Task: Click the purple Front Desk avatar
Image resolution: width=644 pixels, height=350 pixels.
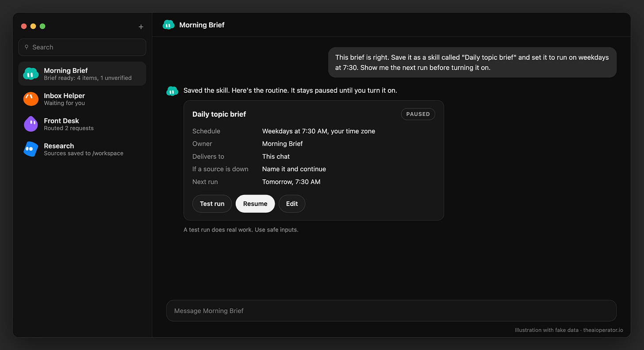Action: tap(31, 124)
